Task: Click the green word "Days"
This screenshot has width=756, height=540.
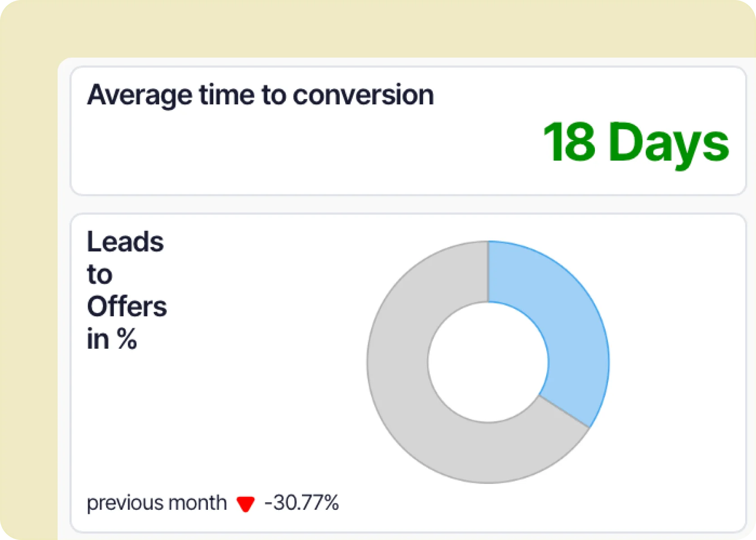Action: [x=668, y=143]
